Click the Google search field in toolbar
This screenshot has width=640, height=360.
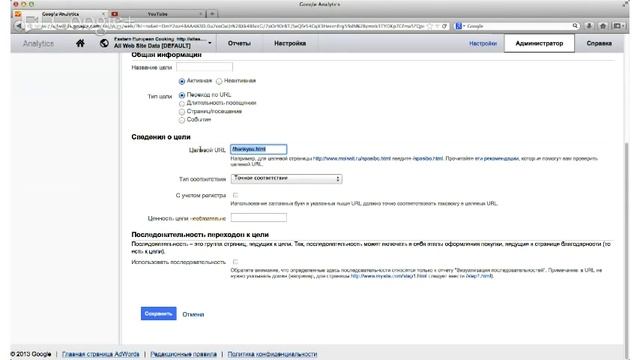tap(518, 26)
